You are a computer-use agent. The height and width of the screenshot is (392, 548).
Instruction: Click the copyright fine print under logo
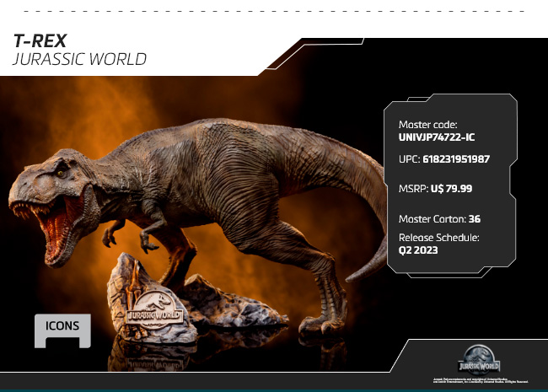click(478, 380)
